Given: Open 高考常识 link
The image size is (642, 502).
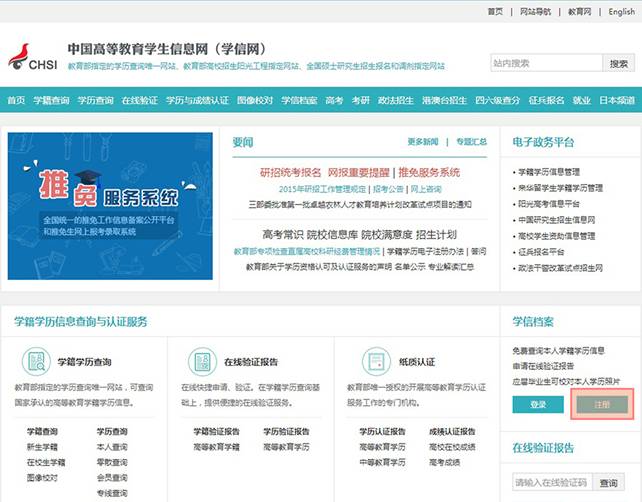Looking at the screenshot, I should (283, 235).
